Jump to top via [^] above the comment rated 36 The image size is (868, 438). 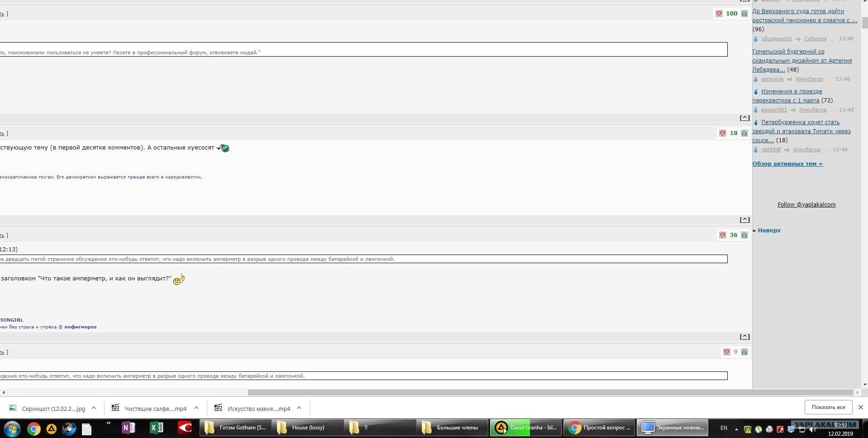tap(744, 220)
